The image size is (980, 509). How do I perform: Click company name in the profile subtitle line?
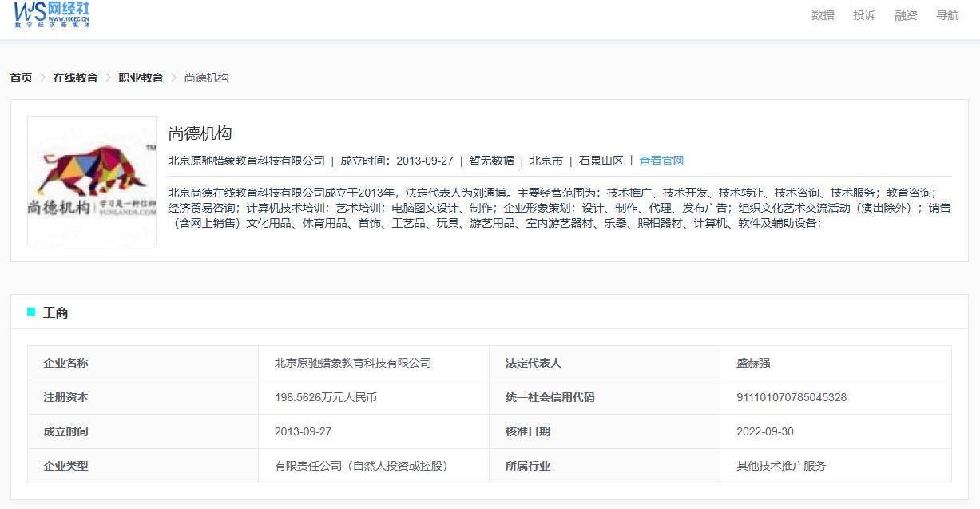click(246, 161)
